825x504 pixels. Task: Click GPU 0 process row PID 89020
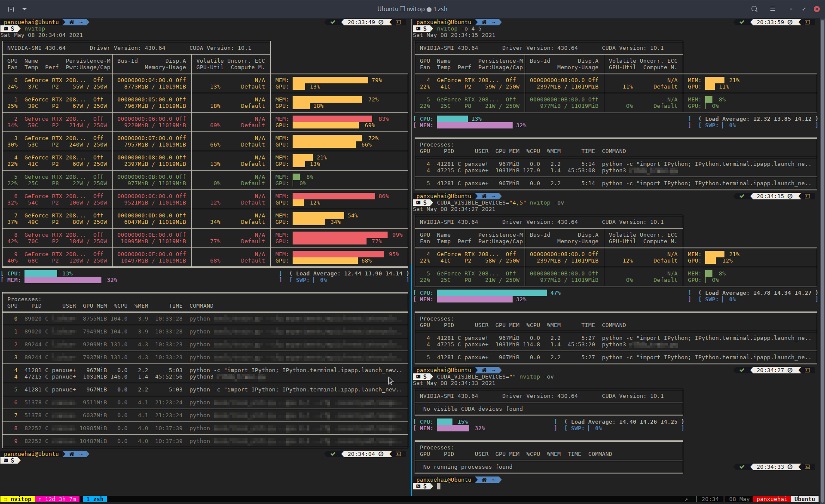(x=33, y=319)
